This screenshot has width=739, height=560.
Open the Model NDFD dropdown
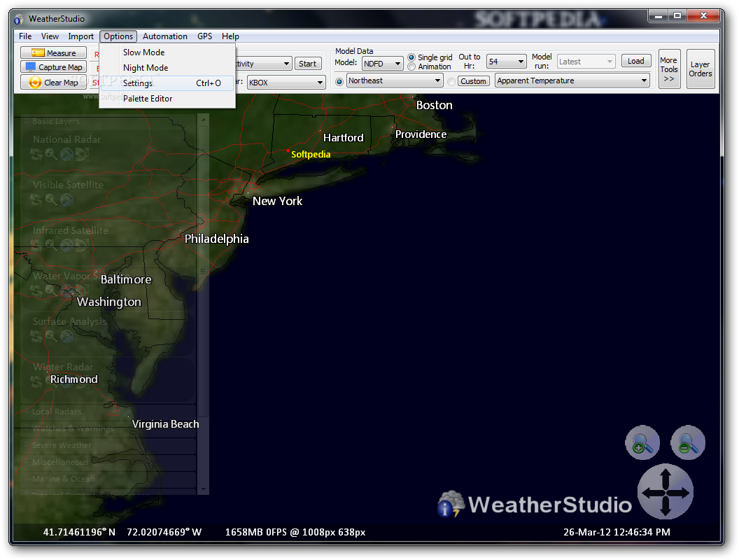click(382, 64)
